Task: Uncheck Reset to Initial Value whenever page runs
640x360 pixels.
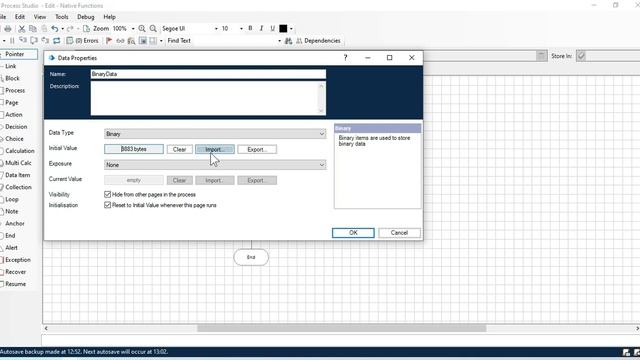Action: [108, 205]
